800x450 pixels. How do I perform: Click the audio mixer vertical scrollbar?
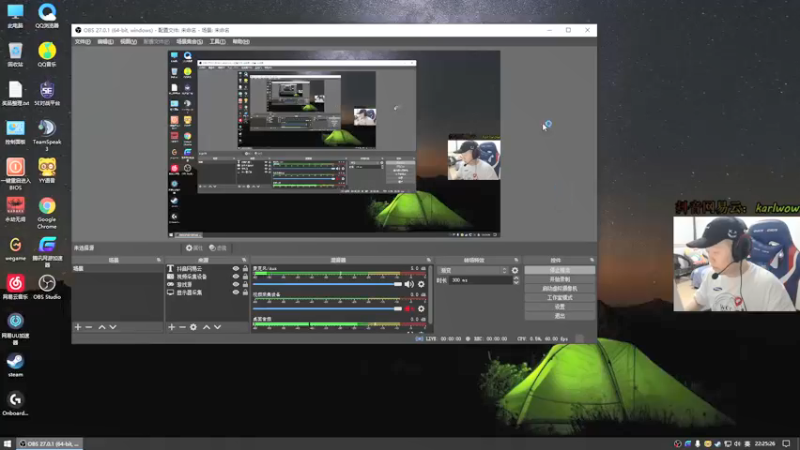click(x=432, y=294)
